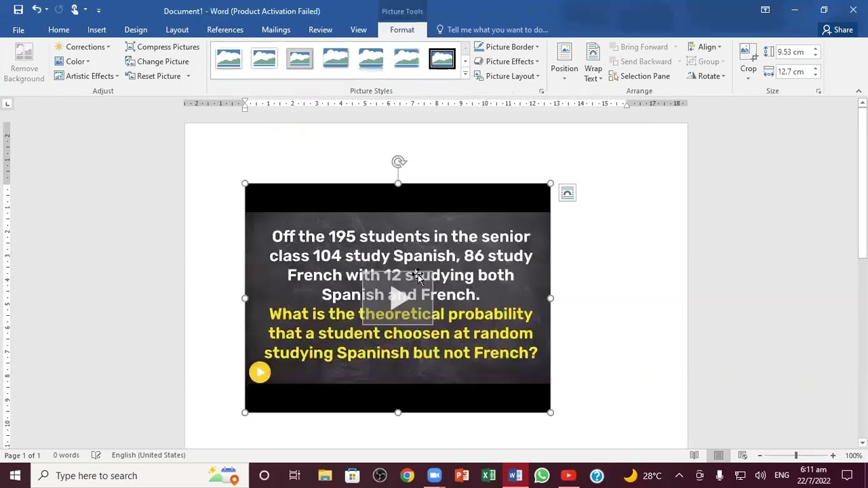Screen dimensions: 868x488
Task: Open the Size dialog launcher
Action: (818, 91)
